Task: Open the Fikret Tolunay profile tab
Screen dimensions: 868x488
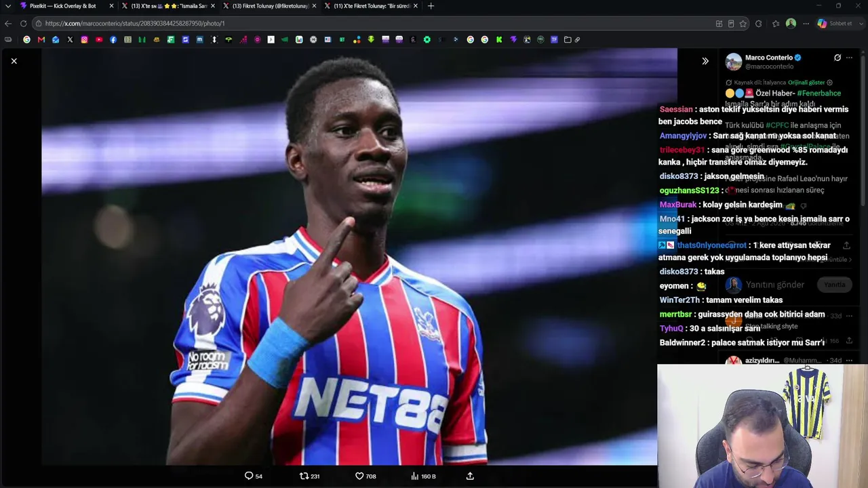Action: [269, 6]
